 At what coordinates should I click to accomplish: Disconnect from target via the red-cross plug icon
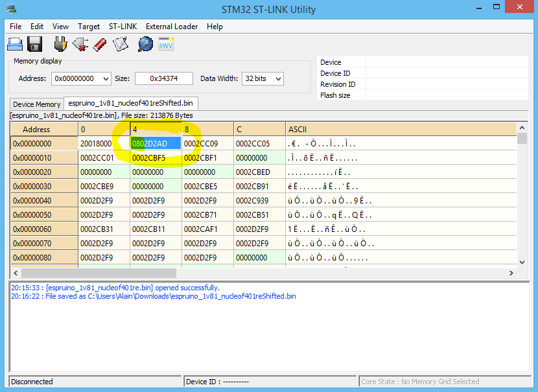[x=80, y=45]
